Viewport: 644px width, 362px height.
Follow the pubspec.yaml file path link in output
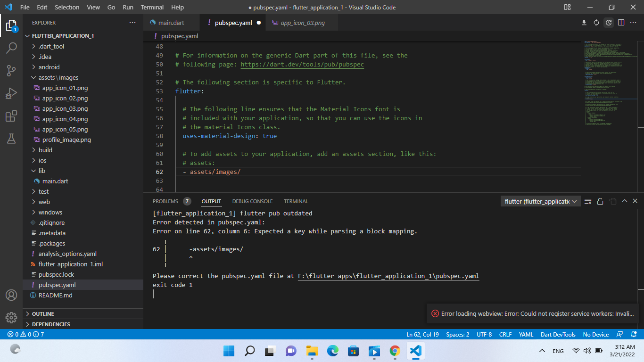[388, 276]
